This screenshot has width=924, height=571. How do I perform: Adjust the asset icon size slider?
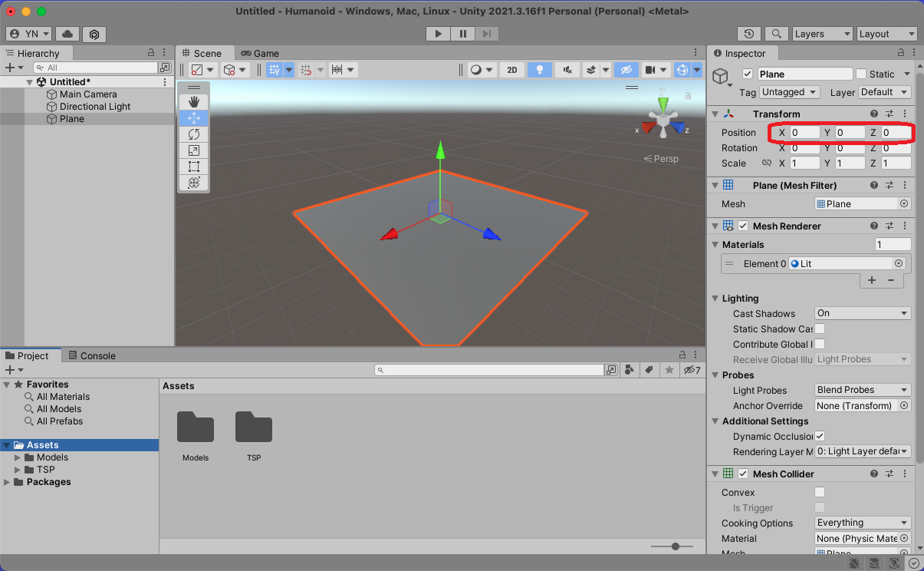pos(676,546)
